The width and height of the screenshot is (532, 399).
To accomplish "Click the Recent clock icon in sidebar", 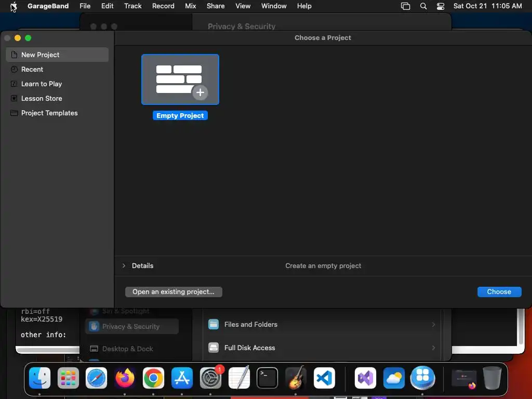I will click(14, 69).
